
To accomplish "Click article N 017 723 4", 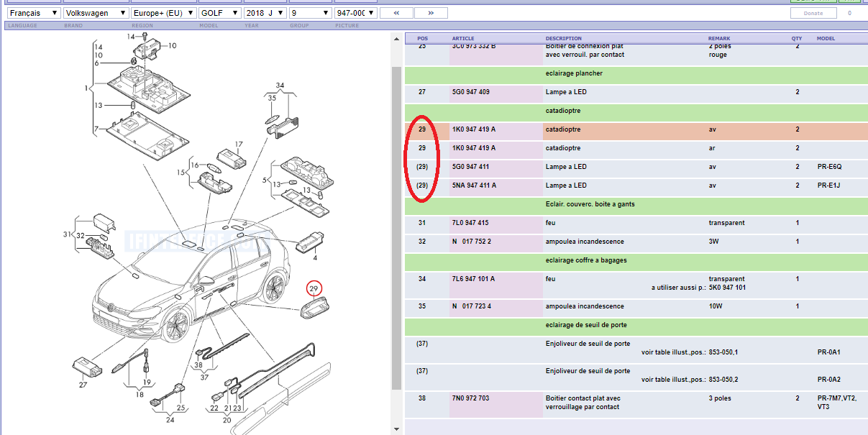I will pos(471,306).
